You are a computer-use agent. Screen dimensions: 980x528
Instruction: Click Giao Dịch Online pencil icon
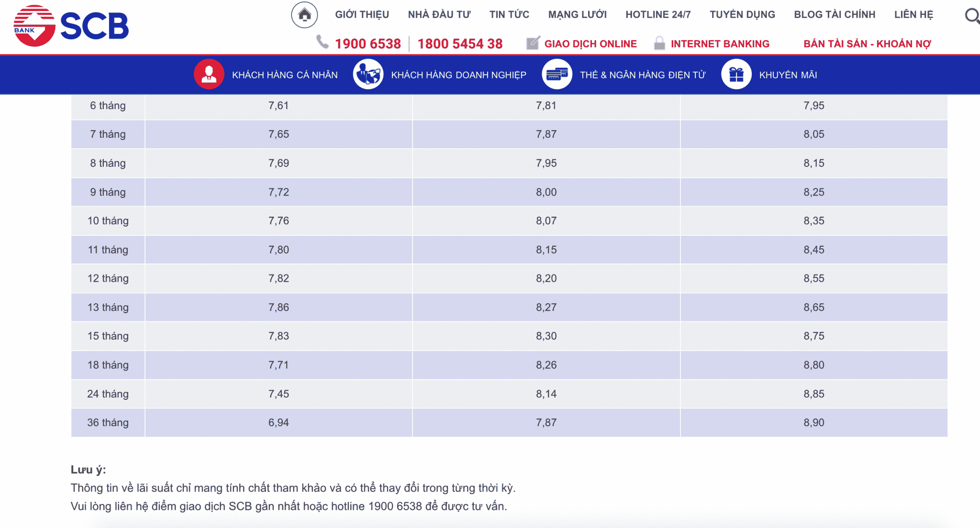click(x=533, y=43)
